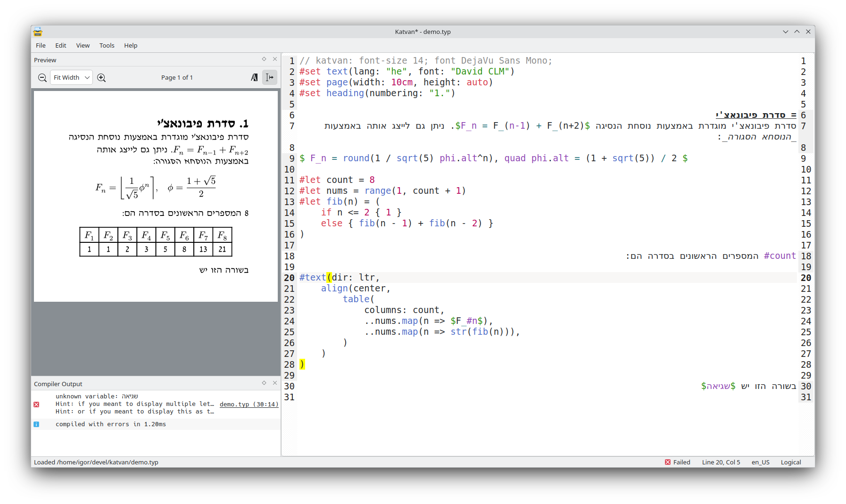The width and height of the screenshot is (846, 504).
Task: Click the '#text(dir: ltr,' code line
Action: coord(340,278)
